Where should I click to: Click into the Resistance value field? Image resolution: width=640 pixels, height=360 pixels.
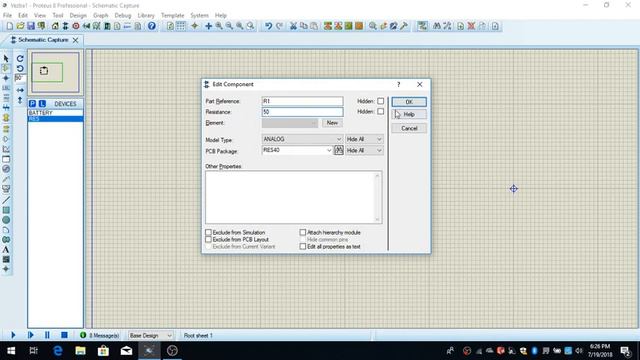point(302,112)
